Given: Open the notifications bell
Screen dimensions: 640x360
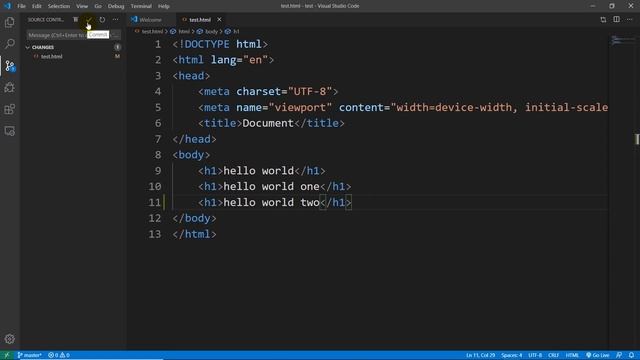Looking at the screenshot, I should 631,355.
